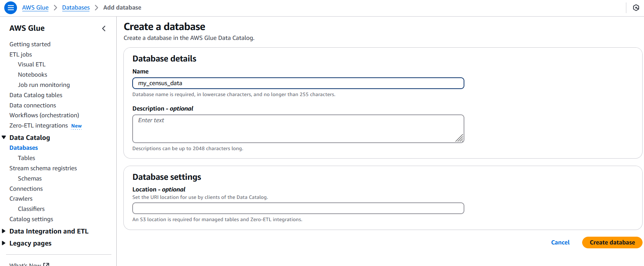Select Databases under Data Catalog

point(24,148)
